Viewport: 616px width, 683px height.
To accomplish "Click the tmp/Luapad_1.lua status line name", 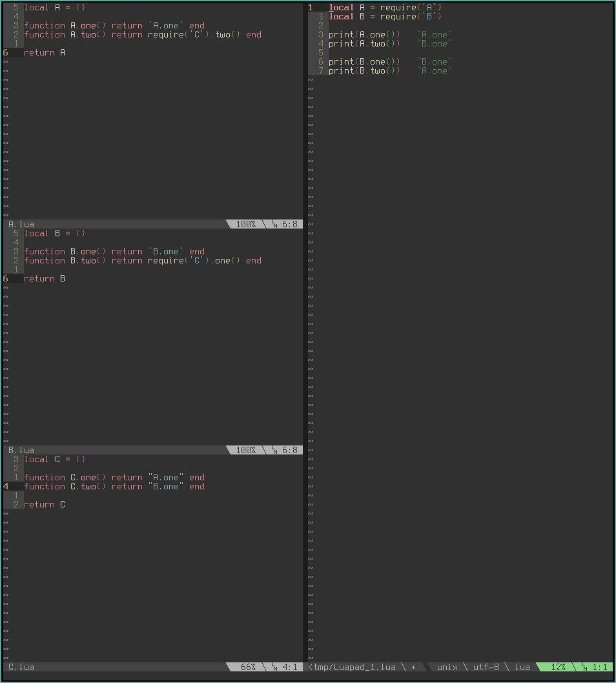I will click(351, 667).
